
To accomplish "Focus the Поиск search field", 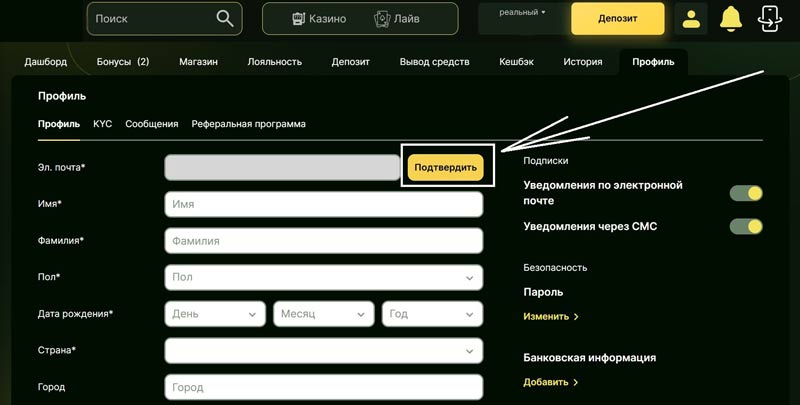I will pos(164,19).
